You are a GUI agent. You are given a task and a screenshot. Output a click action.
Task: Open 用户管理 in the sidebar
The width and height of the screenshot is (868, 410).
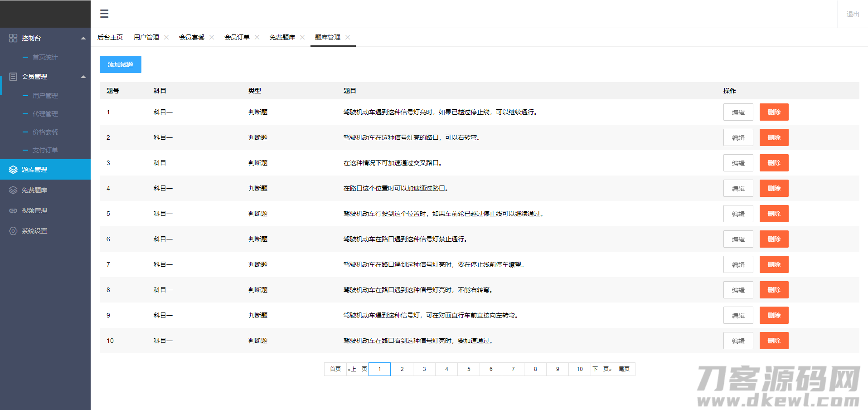pos(45,96)
